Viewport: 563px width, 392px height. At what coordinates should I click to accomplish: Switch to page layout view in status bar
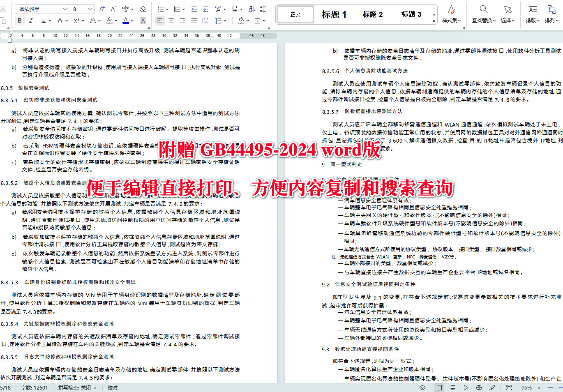pos(439,387)
